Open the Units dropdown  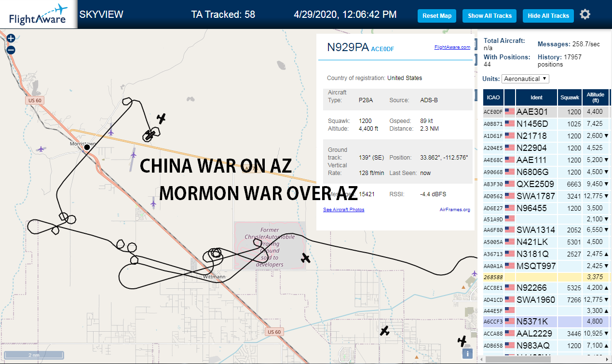[x=525, y=79]
